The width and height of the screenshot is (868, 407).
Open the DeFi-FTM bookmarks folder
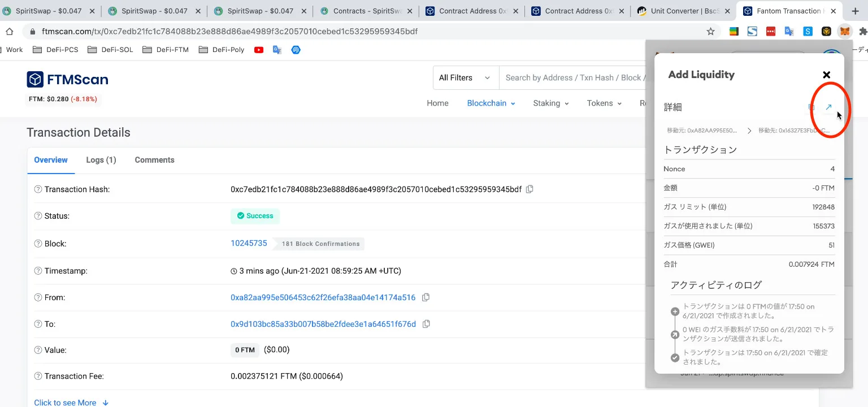tap(166, 50)
